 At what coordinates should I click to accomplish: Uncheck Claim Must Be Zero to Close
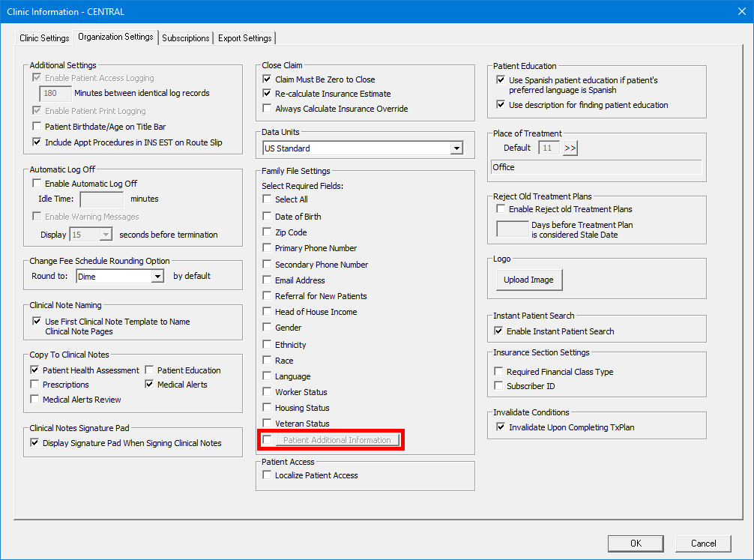(x=268, y=79)
